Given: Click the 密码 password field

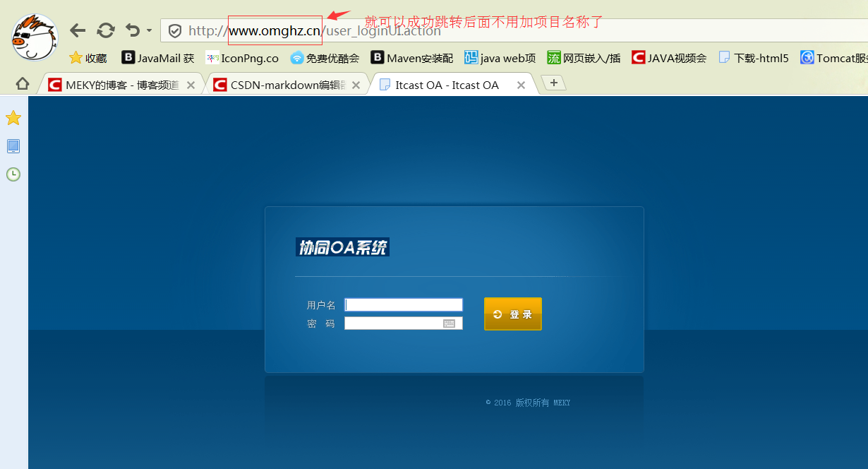Looking at the screenshot, I should click(x=404, y=323).
